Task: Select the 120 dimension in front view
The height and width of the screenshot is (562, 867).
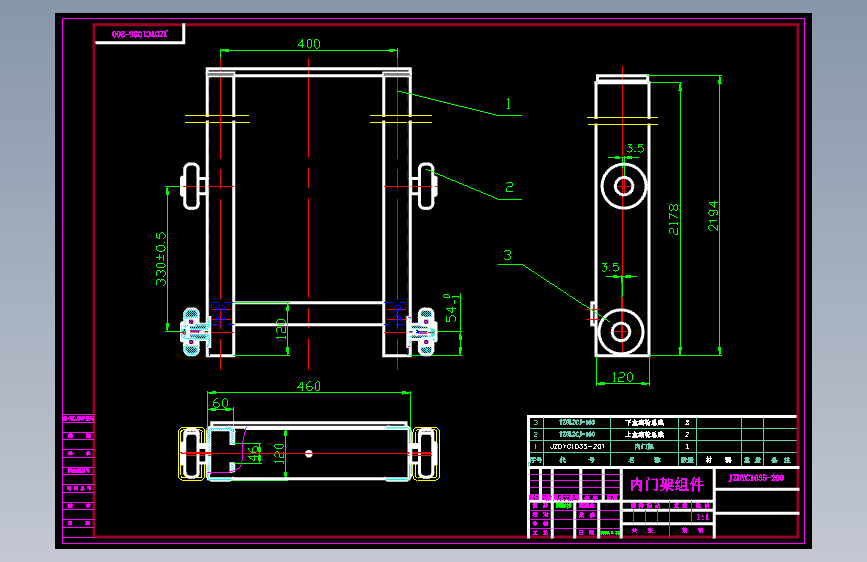Action: [281, 329]
